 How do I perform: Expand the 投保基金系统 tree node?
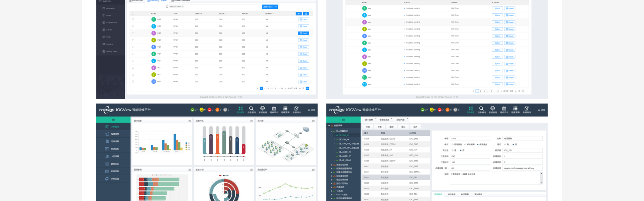(x=332, y=176)
